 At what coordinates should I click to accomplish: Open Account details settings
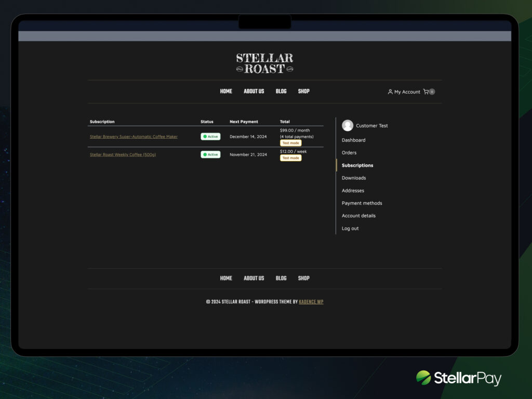click(360, 216)
